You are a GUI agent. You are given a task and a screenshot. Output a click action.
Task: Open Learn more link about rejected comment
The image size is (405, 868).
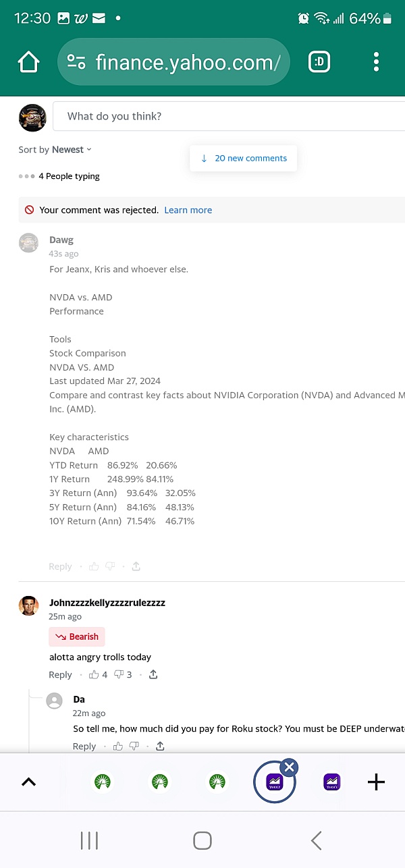[x=188, y=210]
